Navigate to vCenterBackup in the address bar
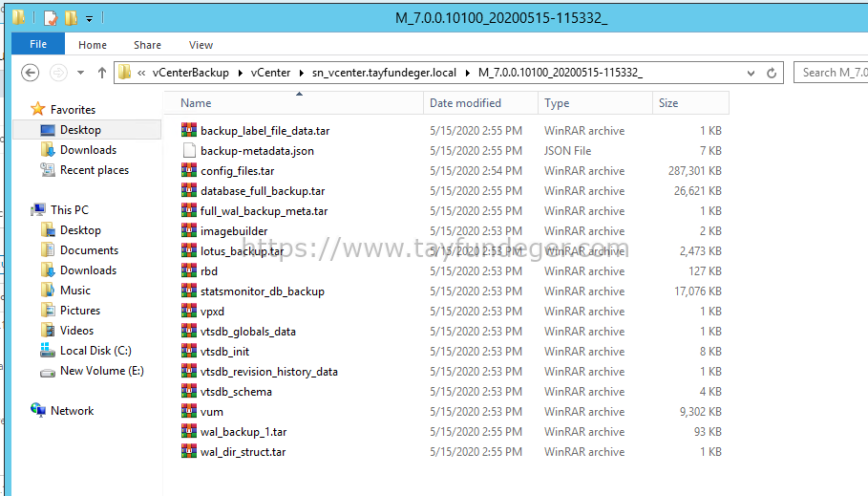The width and height of the screenshot is (868, 496). point(190,73)
